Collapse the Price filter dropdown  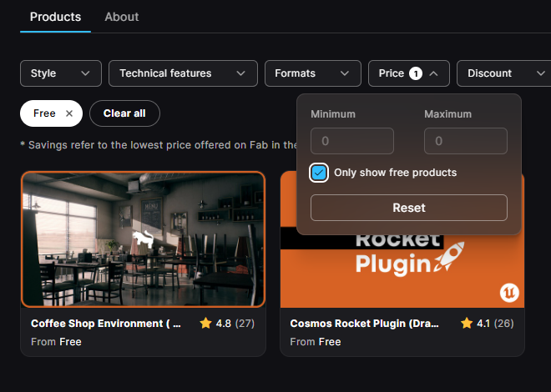pos(409,73)
